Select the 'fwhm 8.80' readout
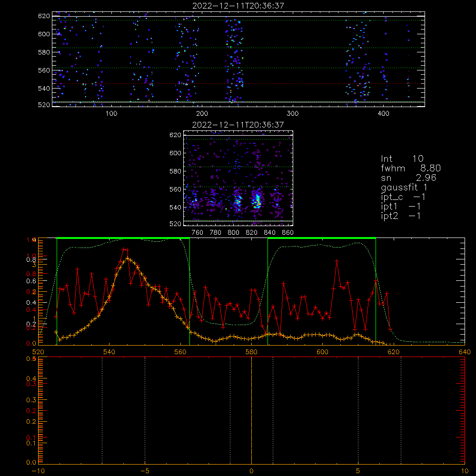This screenshot has height=476, width=476. point(411,168)
